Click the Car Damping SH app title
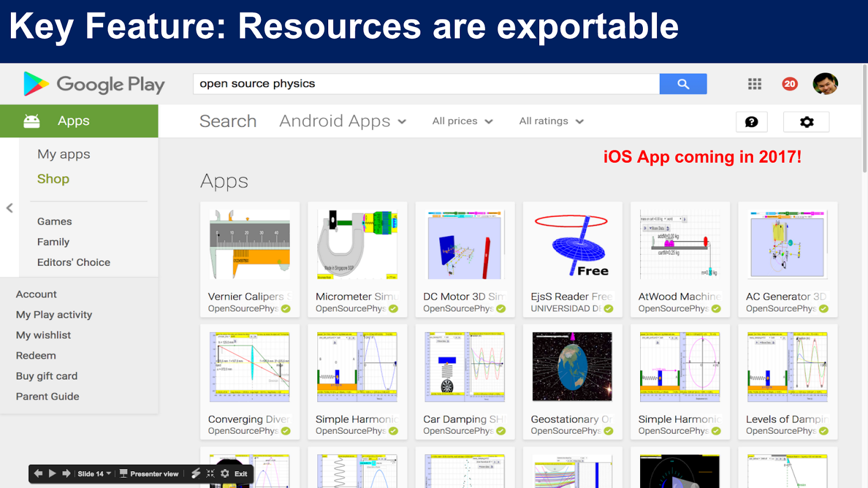Screen dimensions: 868x488 [464, 419]
